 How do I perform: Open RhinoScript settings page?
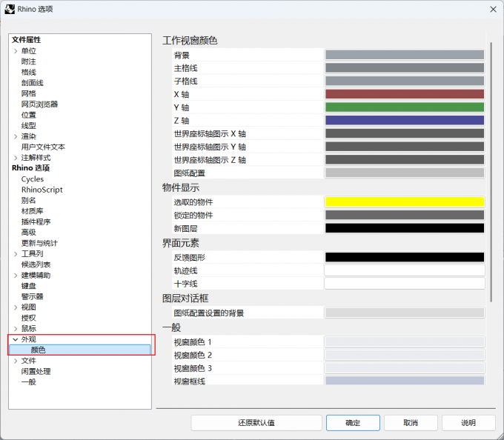point(42,190)
